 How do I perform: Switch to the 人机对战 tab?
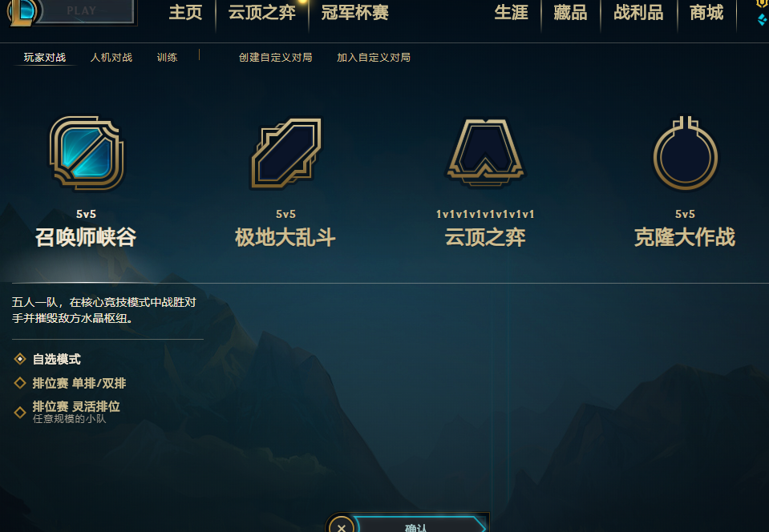coord(111,58)
